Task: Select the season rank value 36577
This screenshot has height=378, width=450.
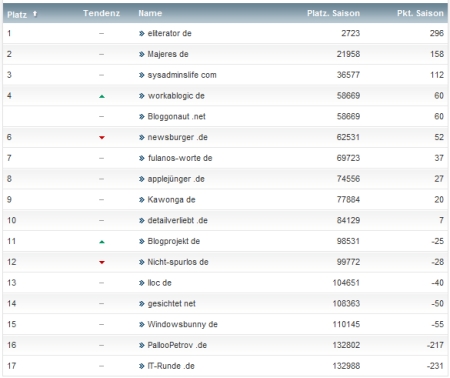Action: tap(348, 75)
